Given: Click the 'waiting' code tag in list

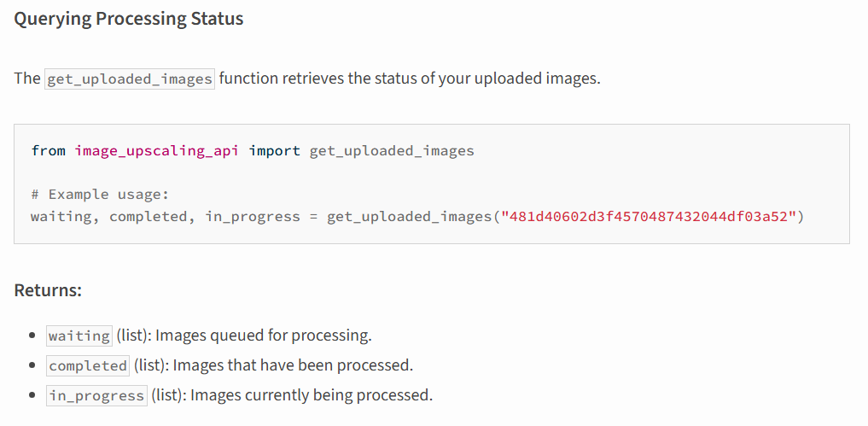Looking at the screenshot, I should [x=79, y=336].
